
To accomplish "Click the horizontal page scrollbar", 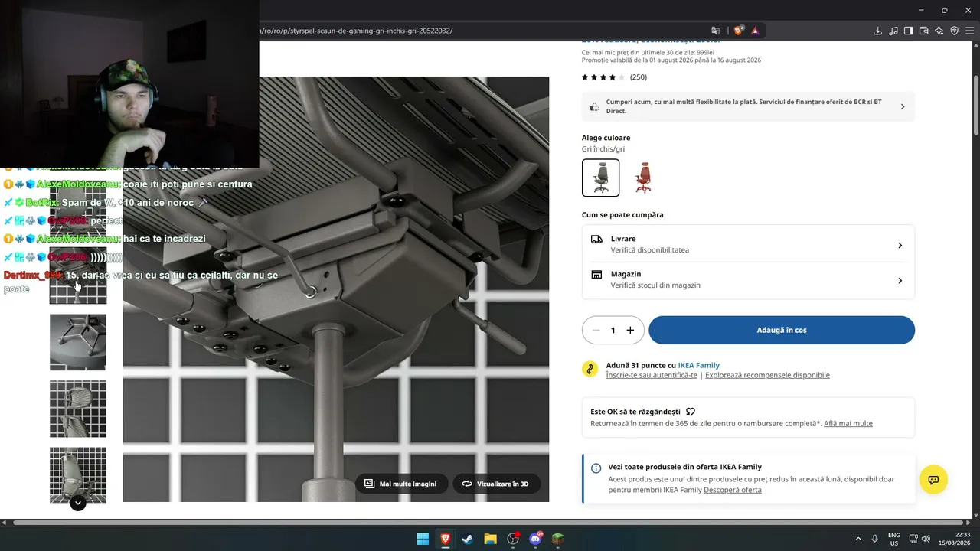I will click(x=487, y=523).
